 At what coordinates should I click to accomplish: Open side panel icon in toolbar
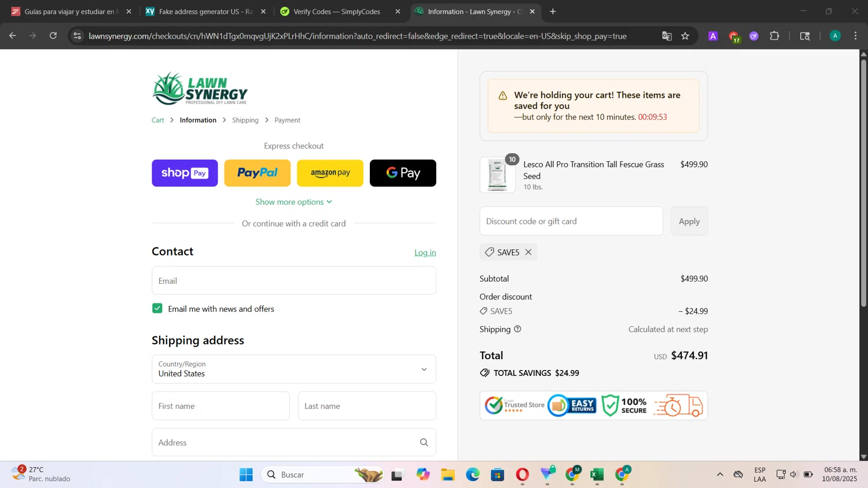(805, 36)
